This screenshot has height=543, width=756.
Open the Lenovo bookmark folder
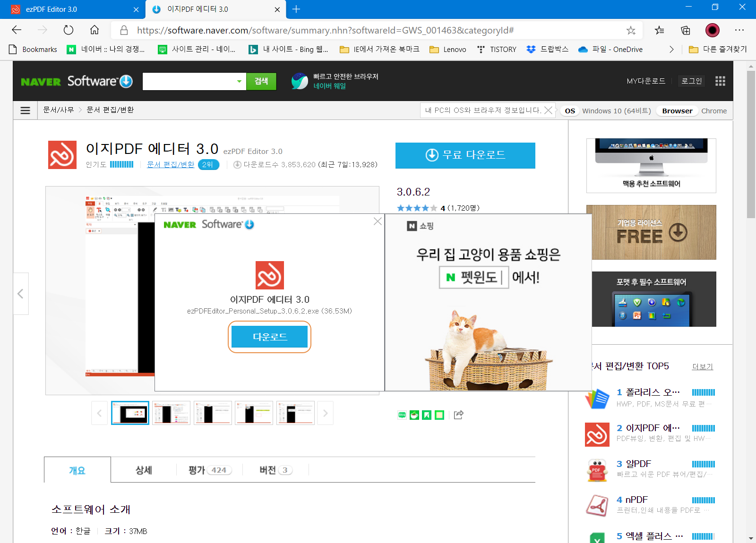448,49
